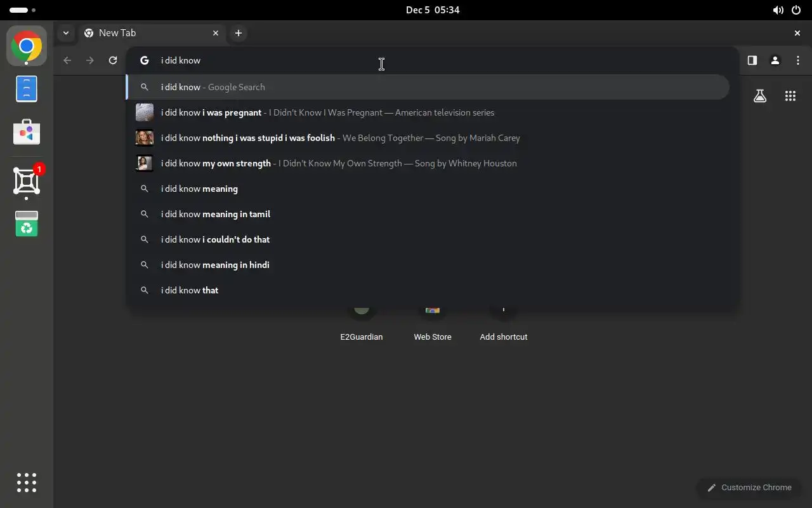
Task: Click the Mariah Carey thumbnail image
Action: pos(145,138)
